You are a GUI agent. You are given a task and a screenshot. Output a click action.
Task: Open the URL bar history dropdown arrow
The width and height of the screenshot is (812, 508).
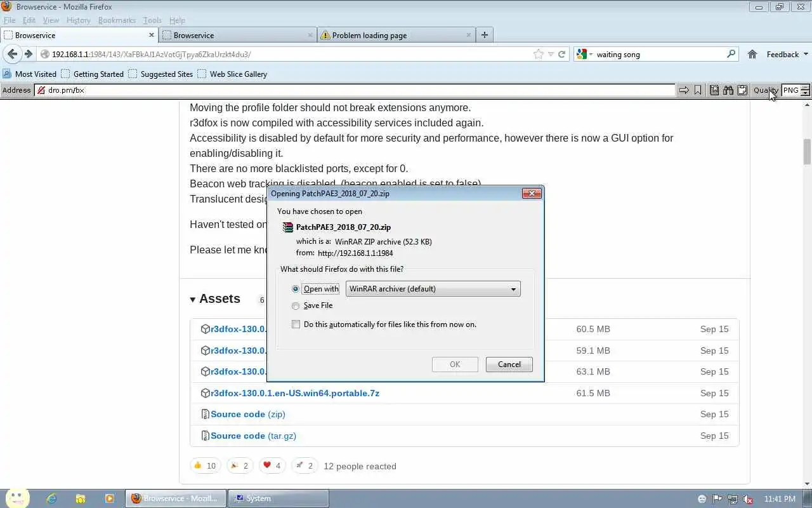point(551,55)
